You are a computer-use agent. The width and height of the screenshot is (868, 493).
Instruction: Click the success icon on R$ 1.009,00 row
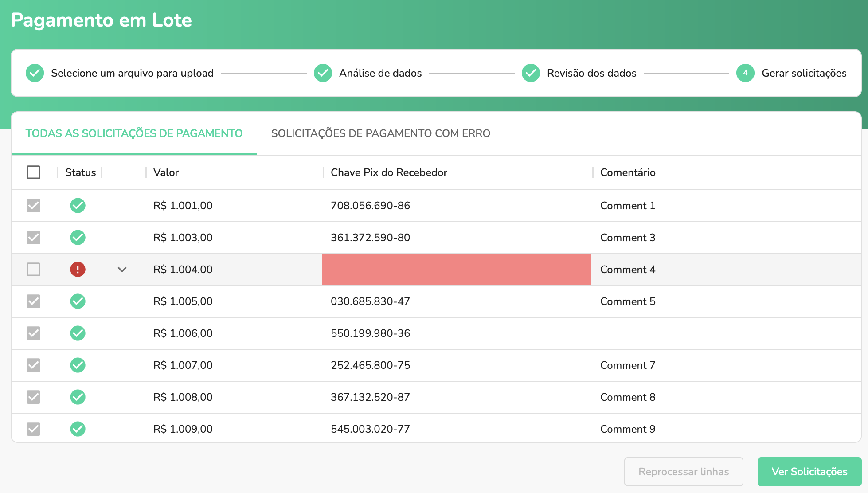[x=78, y=429]
